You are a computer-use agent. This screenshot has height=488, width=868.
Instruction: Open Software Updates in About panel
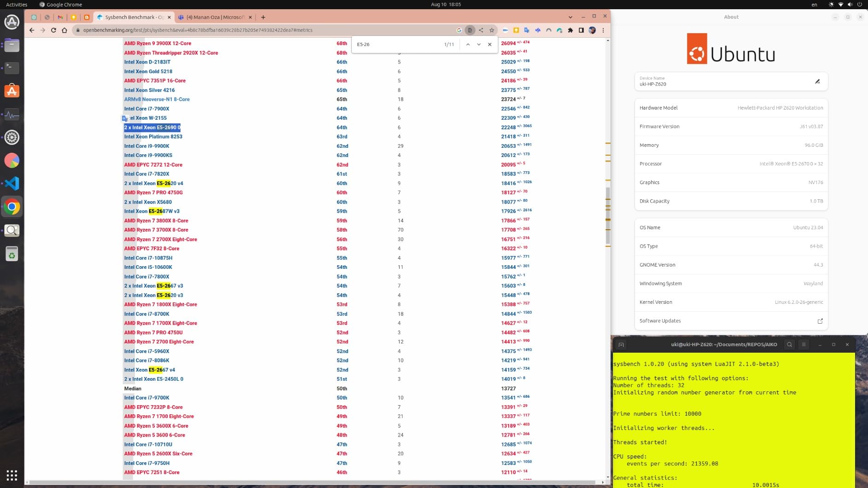point(731,321)
